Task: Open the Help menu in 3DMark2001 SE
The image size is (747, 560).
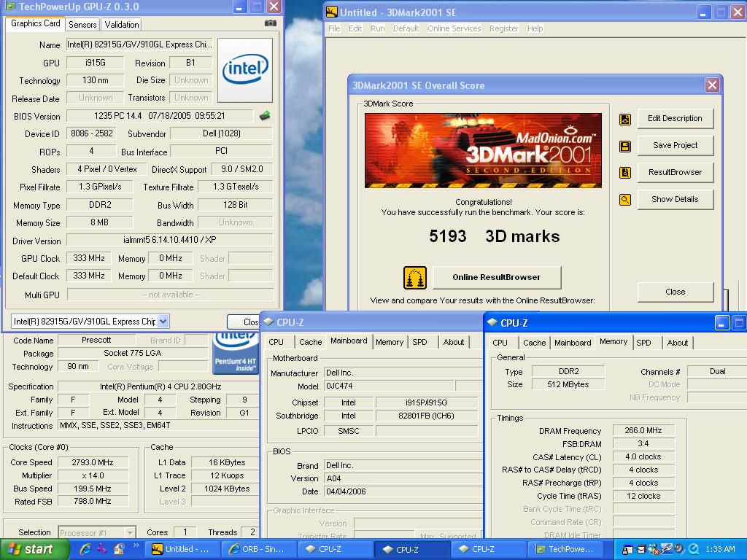Action: (x=535, y=28)
